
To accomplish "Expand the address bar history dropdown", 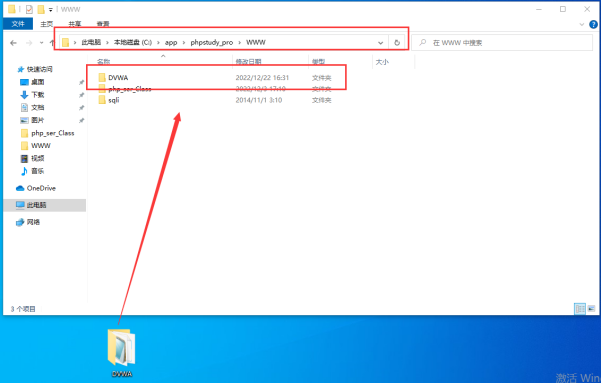I will [x=380, y=43].
